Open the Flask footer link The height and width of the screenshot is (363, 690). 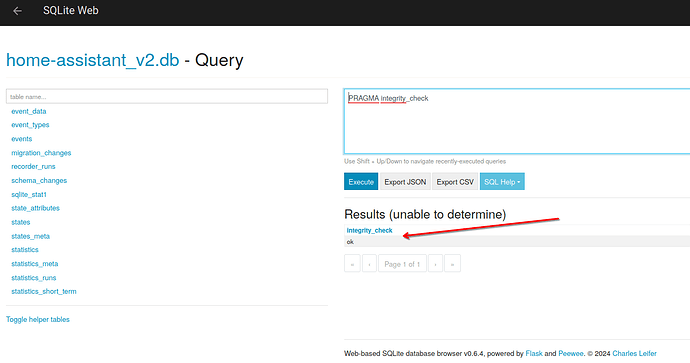(534, 353)
